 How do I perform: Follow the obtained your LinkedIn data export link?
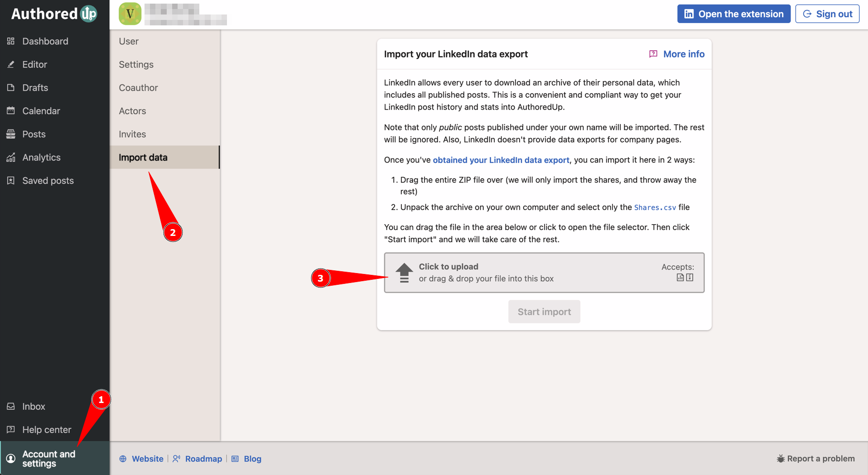[501, 160]
